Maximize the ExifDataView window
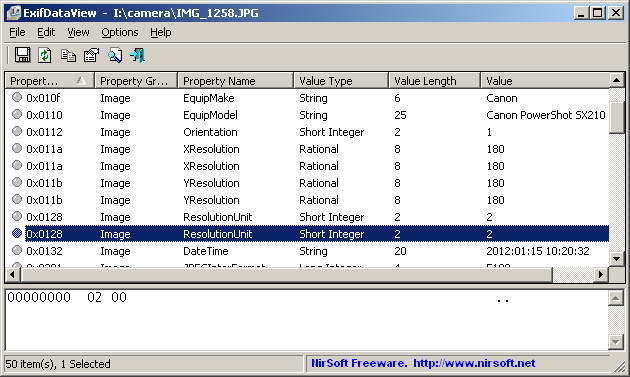Image resolution: width=630 pixels, height=377 pixels. [x=598, y=13]
